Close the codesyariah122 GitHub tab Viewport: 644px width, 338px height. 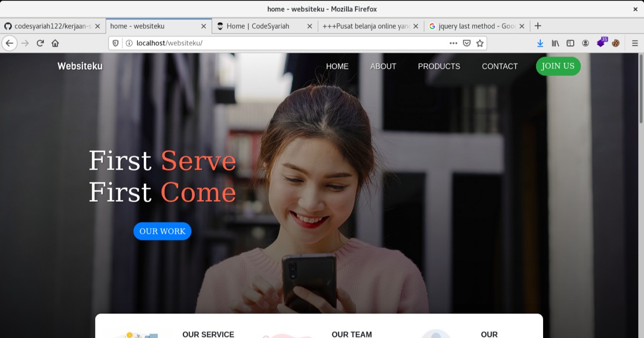point(98,26)
